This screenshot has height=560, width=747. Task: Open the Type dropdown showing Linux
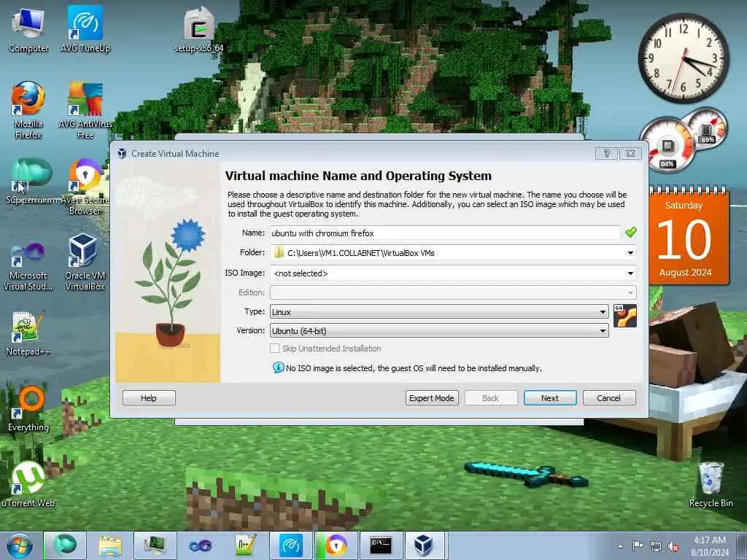point(439,312)
